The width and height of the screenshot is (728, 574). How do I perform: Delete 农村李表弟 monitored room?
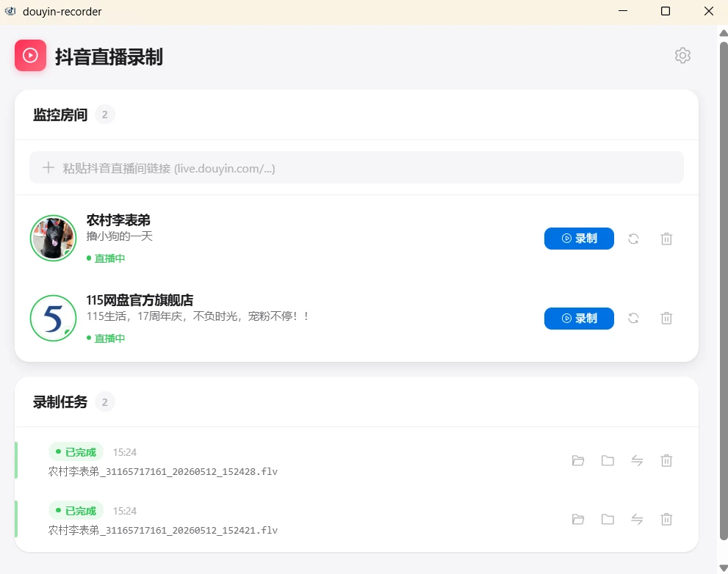coord(666,239)
